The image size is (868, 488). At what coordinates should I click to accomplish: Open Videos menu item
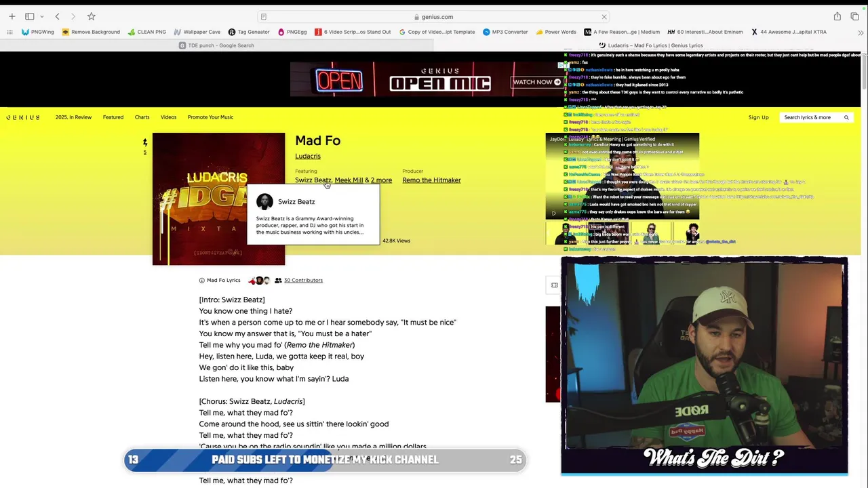coord(168,117)
